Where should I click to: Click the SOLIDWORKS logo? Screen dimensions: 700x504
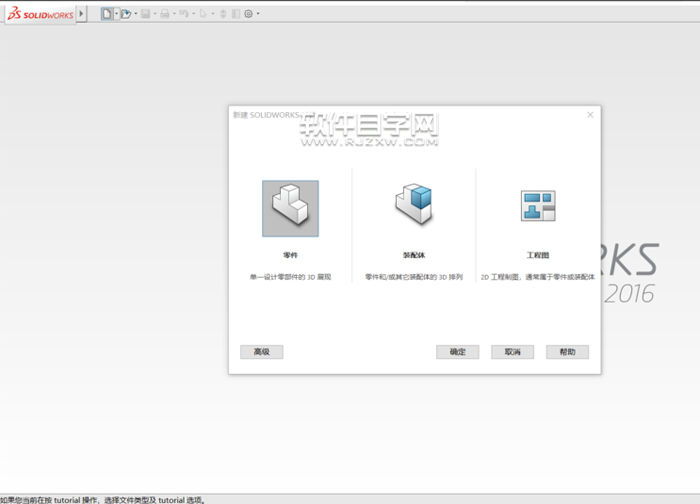tap(41, 14)
